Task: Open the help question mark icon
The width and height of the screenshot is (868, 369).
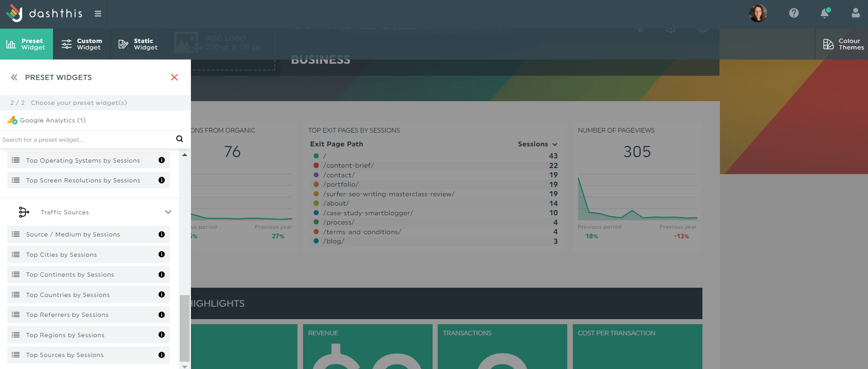Action: coord(794,13)
